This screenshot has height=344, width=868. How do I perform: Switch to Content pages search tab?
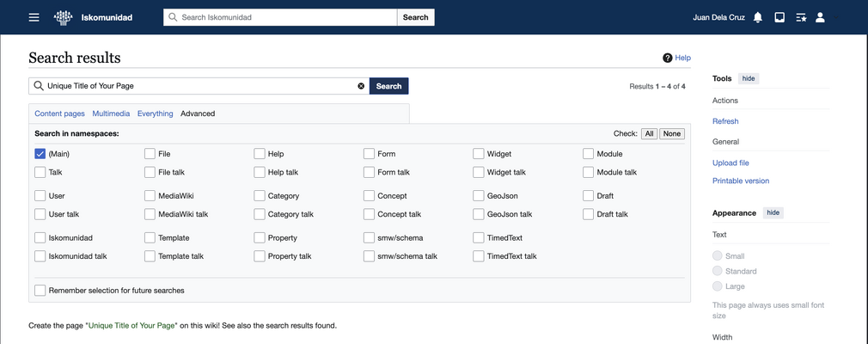click(60, 114)
